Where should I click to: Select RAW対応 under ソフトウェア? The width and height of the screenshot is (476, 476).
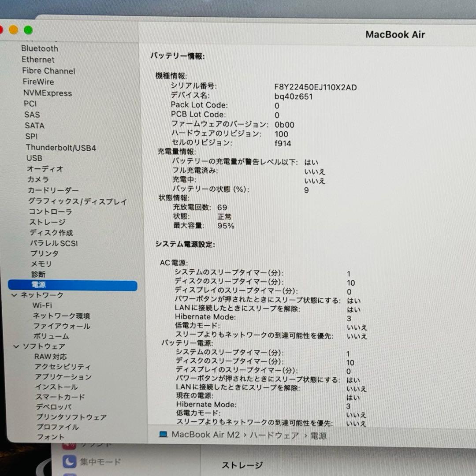50,357
